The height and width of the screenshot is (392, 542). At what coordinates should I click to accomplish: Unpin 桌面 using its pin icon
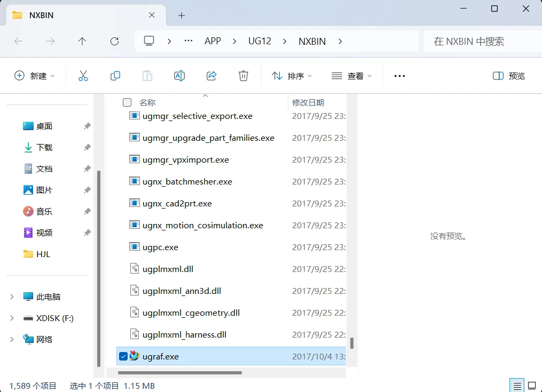click(x=87, y=126)
